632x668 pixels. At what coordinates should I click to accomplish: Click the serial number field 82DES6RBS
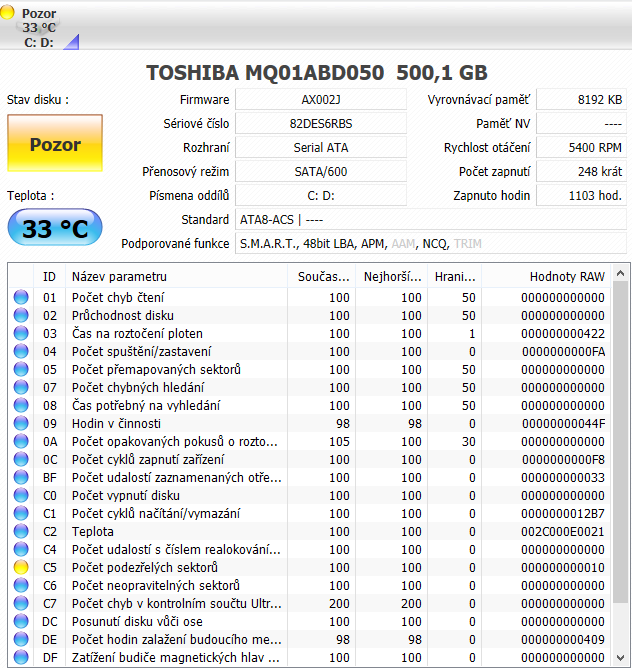tap(321, 124)
